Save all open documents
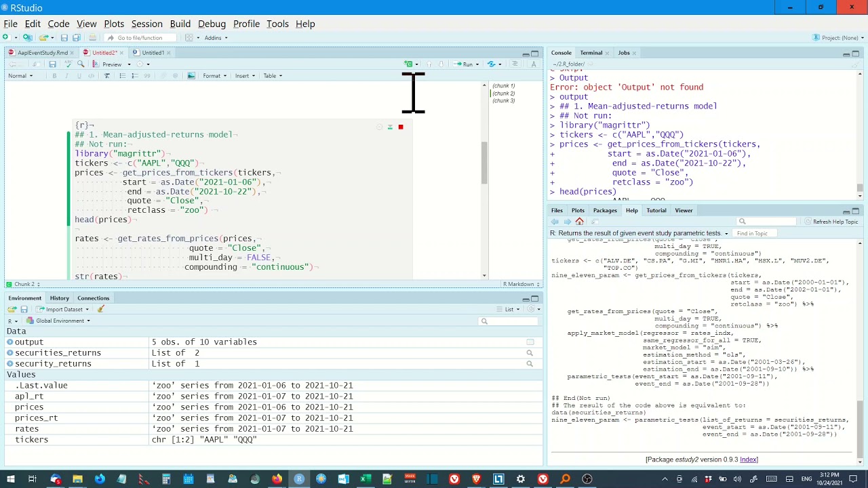The width and height of the screenshot is (868, 488). pos(77,38)
